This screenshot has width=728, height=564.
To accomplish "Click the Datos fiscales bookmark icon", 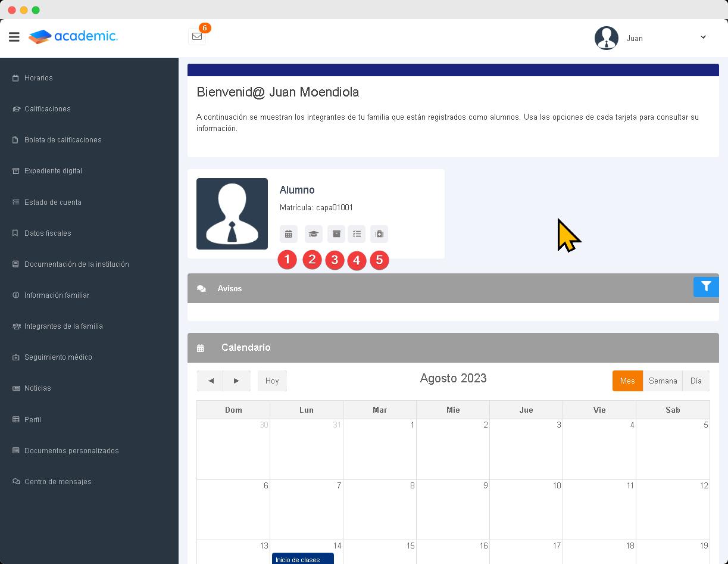I will 15,233.
